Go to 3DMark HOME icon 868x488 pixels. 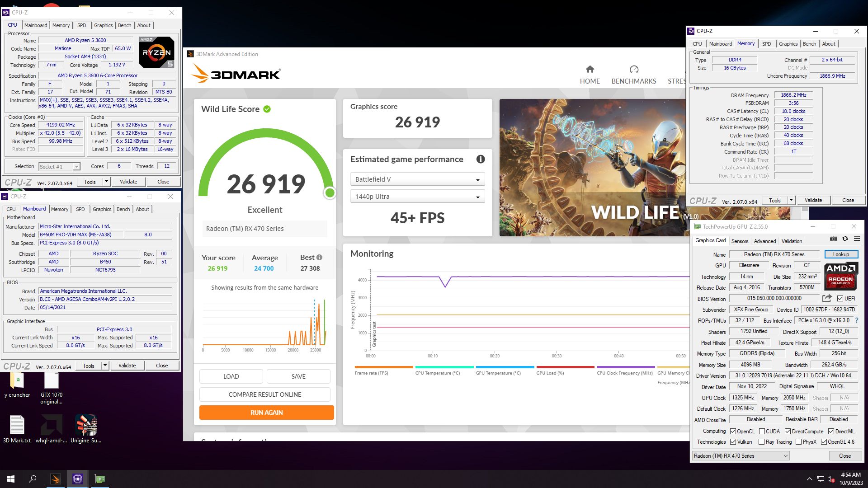click(x=590, y=69)
